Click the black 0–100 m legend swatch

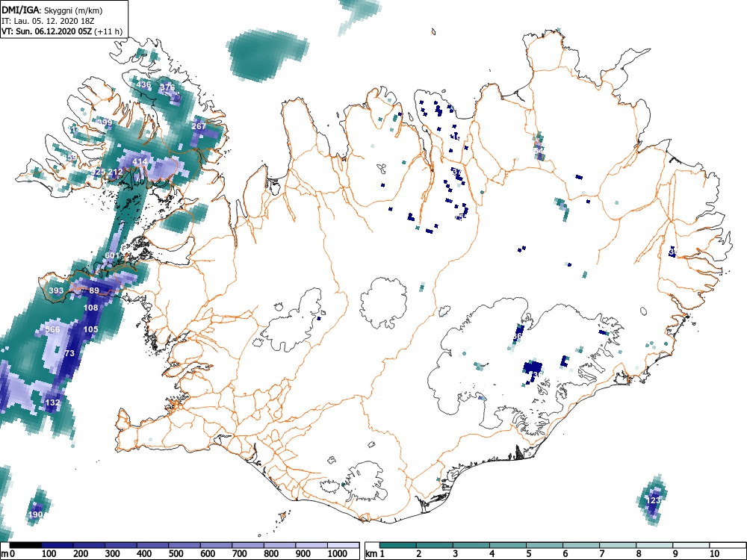[25, 545]
